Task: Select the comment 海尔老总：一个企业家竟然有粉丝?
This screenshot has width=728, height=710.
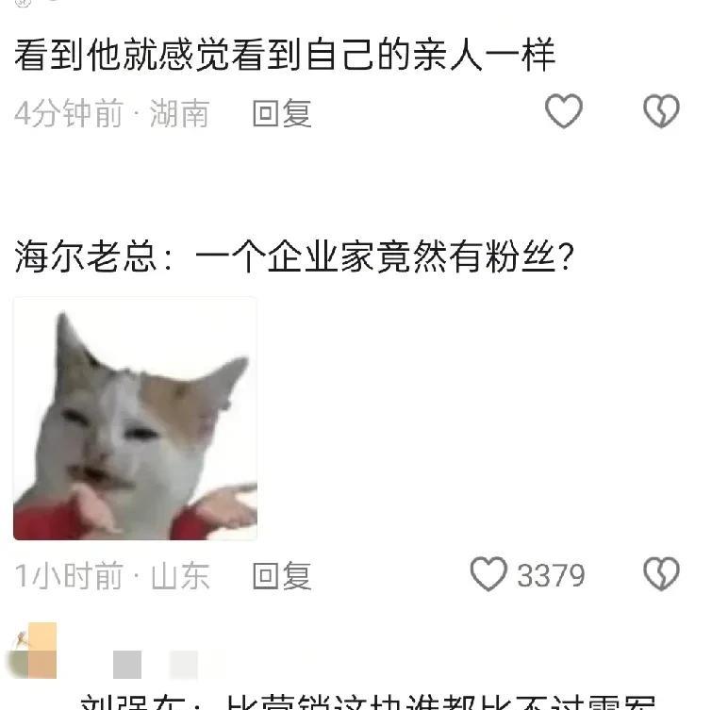Action: pos(294,256)
